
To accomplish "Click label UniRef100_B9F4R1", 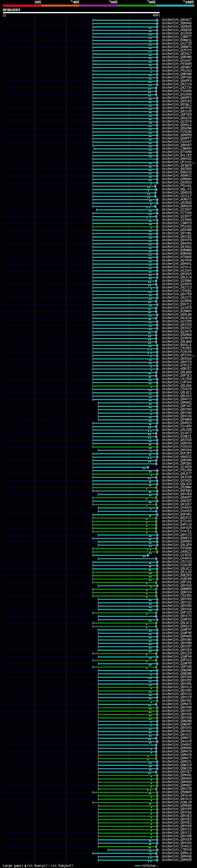I will [177, 515].
